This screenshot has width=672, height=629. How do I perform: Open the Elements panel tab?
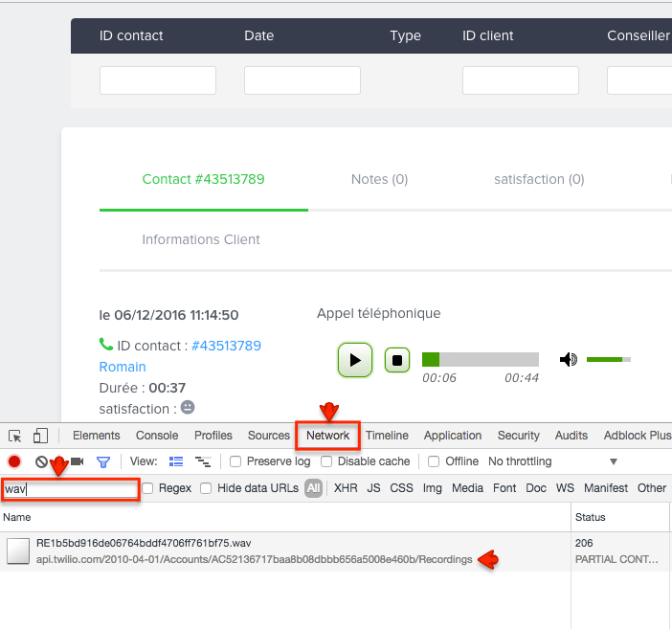(x=97, y=436)
